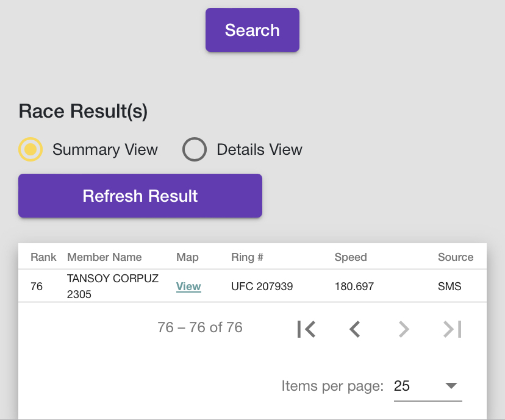
Task: Select the Summary View radio button
Action: pos(30,149)
